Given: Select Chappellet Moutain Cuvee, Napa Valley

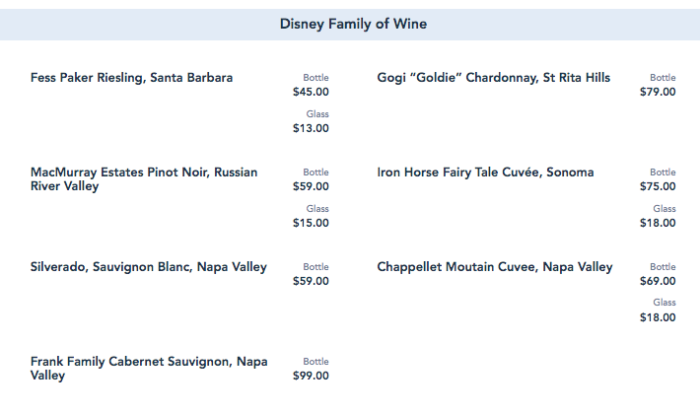Looking at the screenshot, I should 494,267.
